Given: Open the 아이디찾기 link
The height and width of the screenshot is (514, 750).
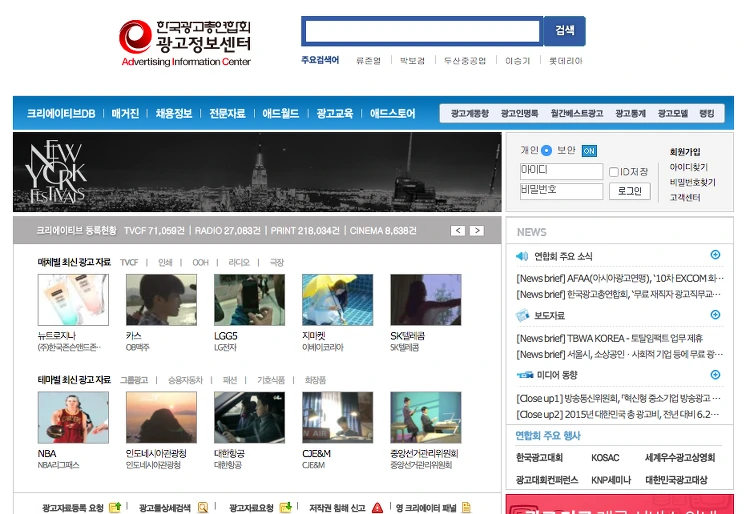Looking at the screenshot, I should pyautogui.click(x=688, y=167).
